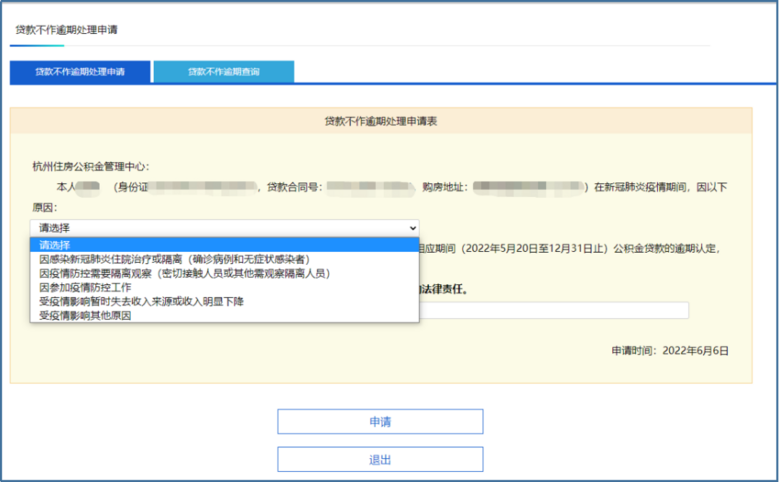
Task: Click the page heading above the tabs
Action: [x=66, y=30]
